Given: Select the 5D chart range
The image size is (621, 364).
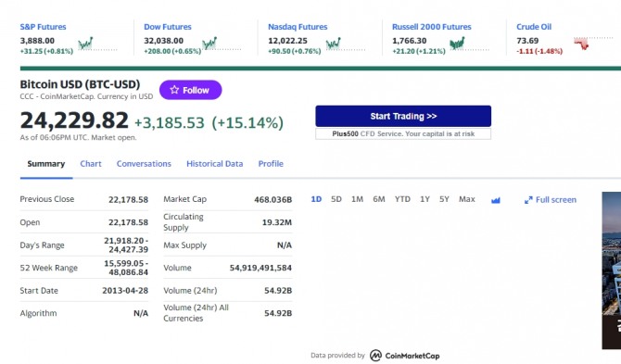Looking at the screenshot, I should 336,199.
